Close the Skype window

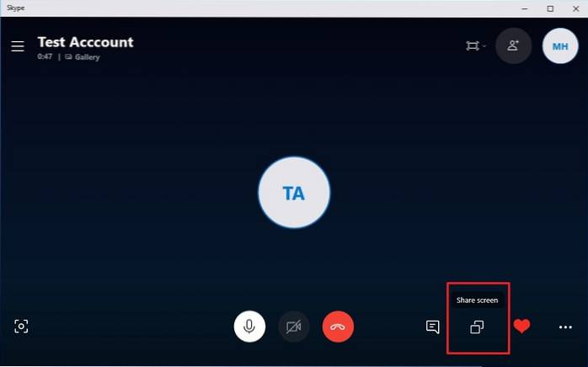click(576, 8)
